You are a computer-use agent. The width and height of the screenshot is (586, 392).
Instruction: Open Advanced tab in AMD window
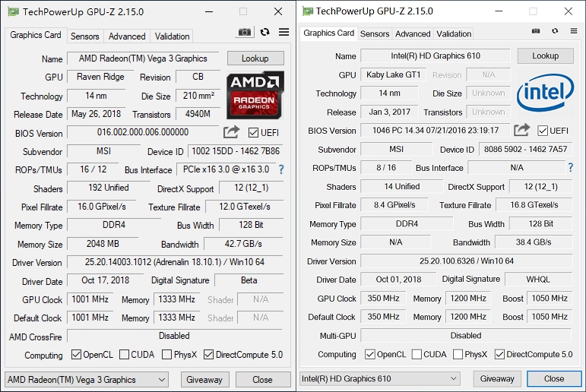pos(127,36)
